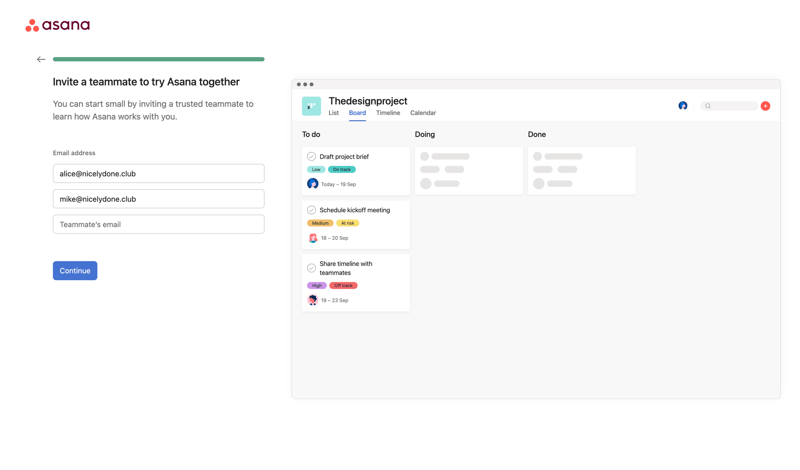Focus the empty Teammate's email field

[159, 225]
